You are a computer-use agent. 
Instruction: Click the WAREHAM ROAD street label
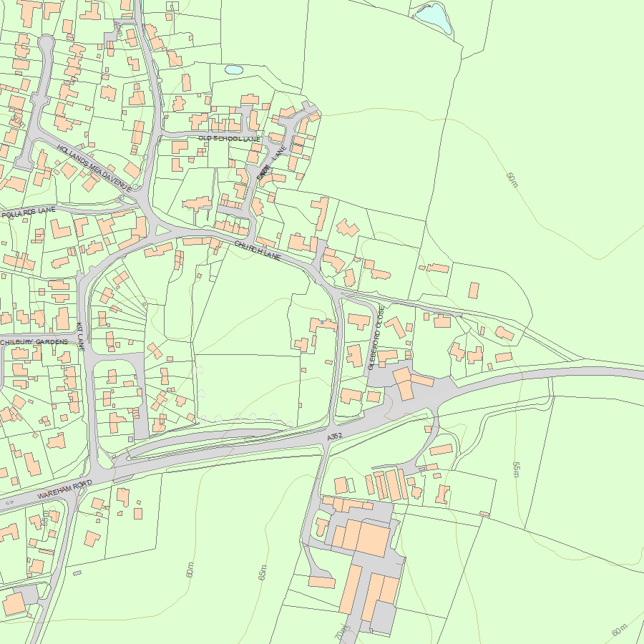64,489
